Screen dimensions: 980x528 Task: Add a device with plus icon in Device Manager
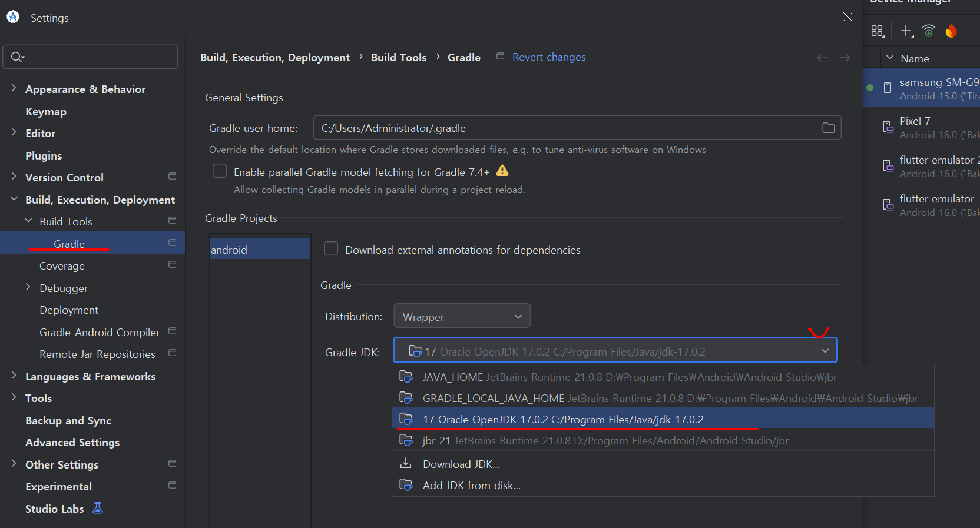[x=907, y=31]
